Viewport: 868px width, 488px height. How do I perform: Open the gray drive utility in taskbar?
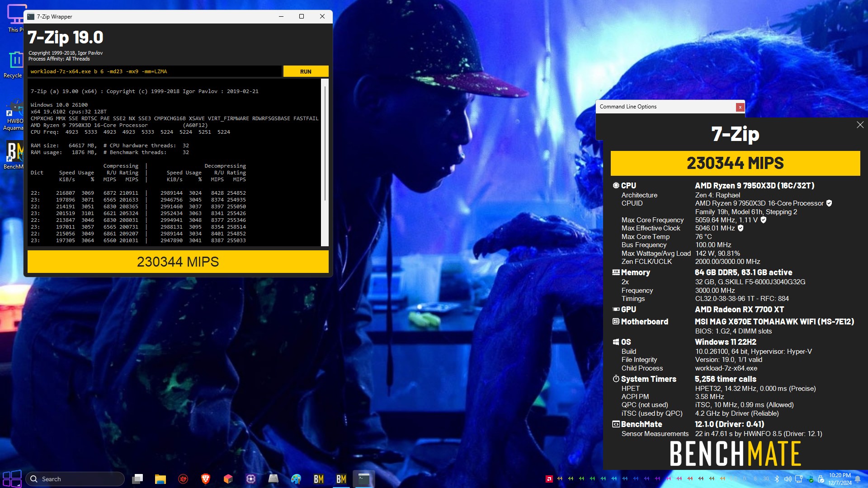tap(273, 479)
